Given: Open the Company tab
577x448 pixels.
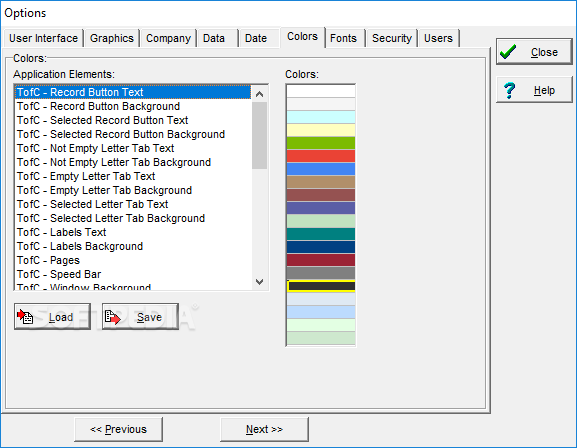Looking at the screenshot, I should tap(168, 38).
